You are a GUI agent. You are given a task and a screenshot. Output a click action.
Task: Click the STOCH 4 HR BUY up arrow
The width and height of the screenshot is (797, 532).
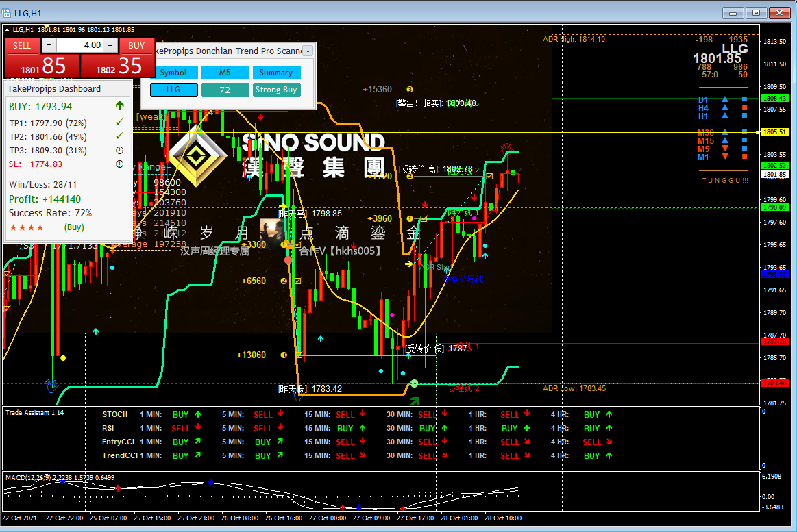[x=609, y=414]
